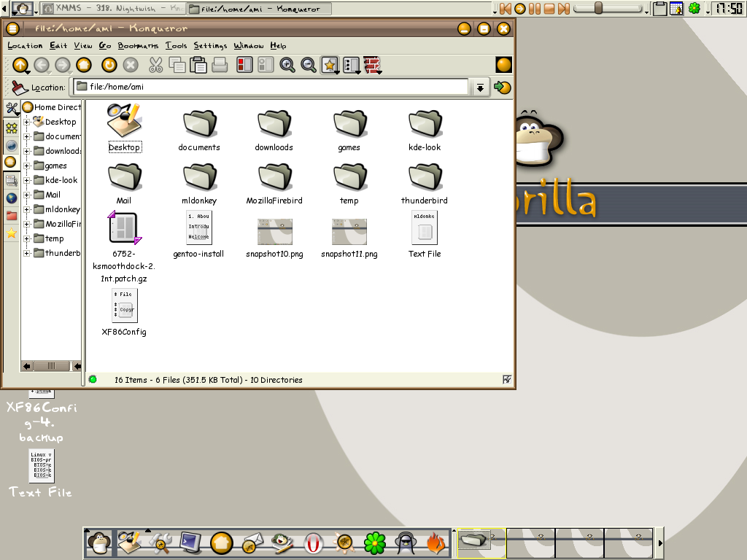Toggle the view link checkbox in status bar
747x560 pixels.
(507, 379)
